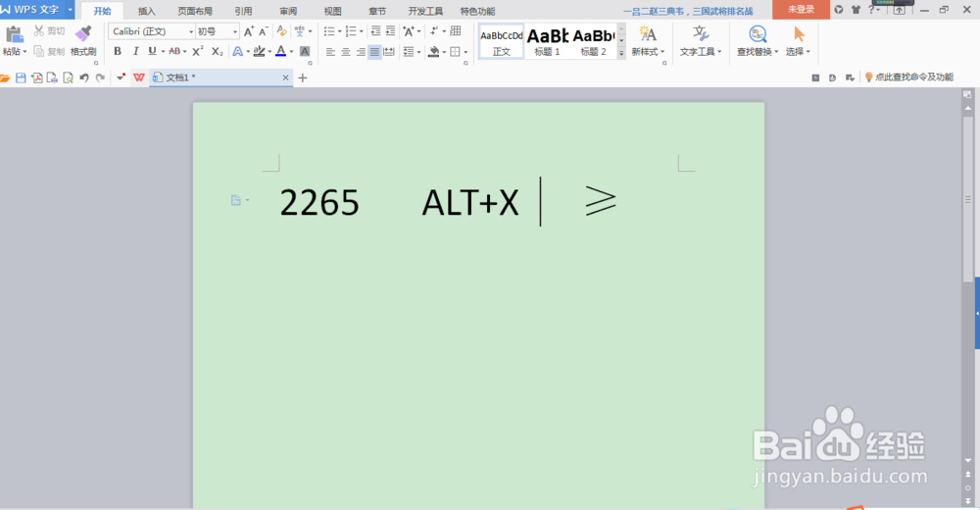
Task: Increase paragraph indent
Action: 390,31
